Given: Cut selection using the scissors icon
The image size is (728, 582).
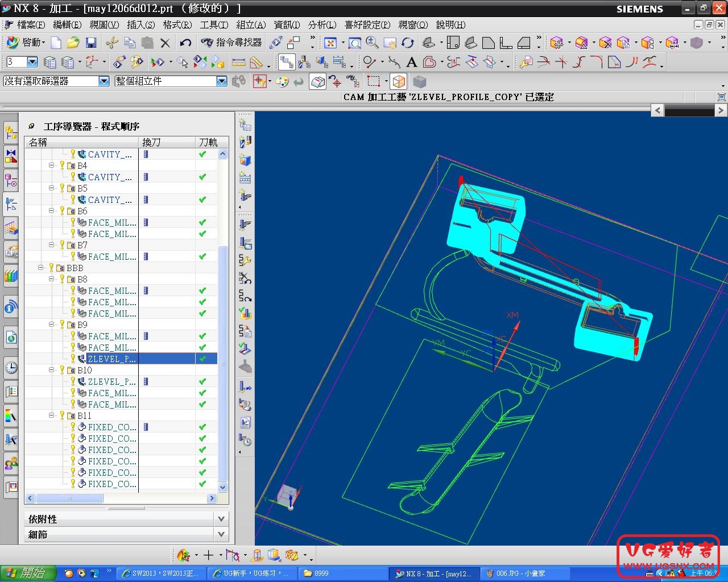Looking at the screenshot, I should pyautogui.click(x=112, y=43).
